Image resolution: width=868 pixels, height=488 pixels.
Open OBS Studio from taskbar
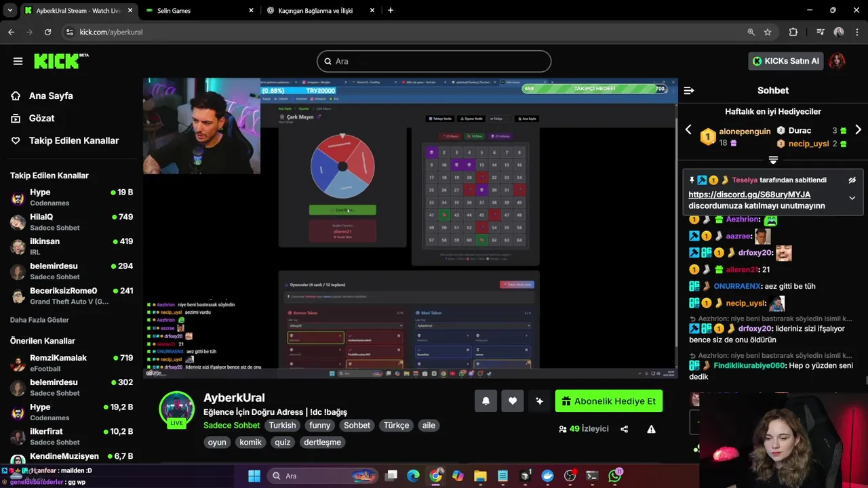pos(570,476)
